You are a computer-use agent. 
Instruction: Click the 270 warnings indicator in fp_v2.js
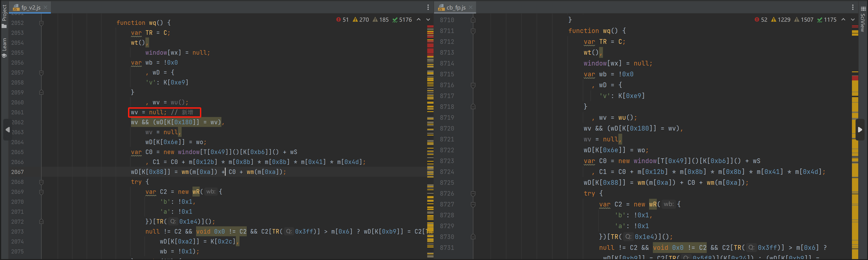tap(361, 20)
